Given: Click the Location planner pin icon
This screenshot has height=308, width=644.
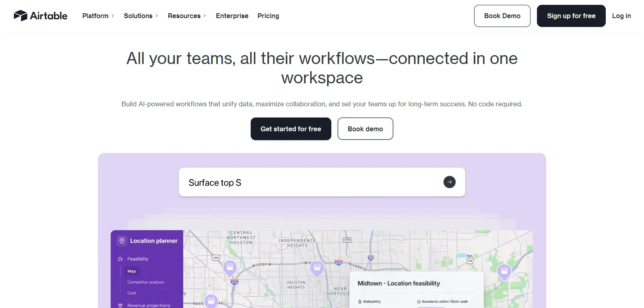Looking at the screenshot, I should pos(122,241).
